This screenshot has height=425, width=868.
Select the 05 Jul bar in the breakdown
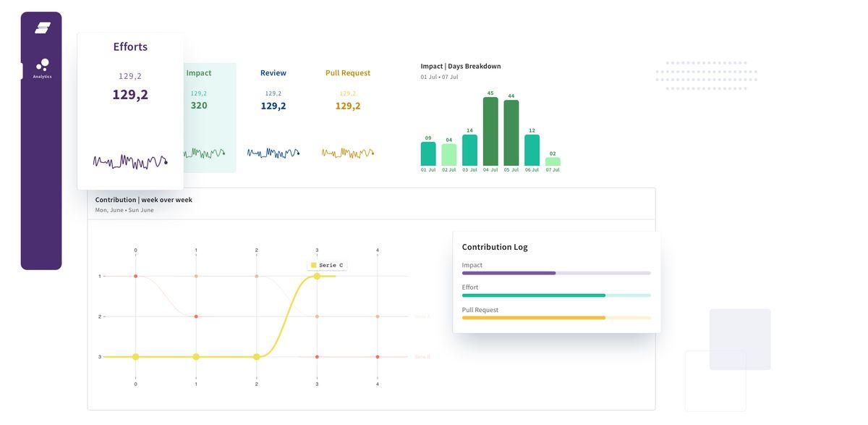point(511,133)
